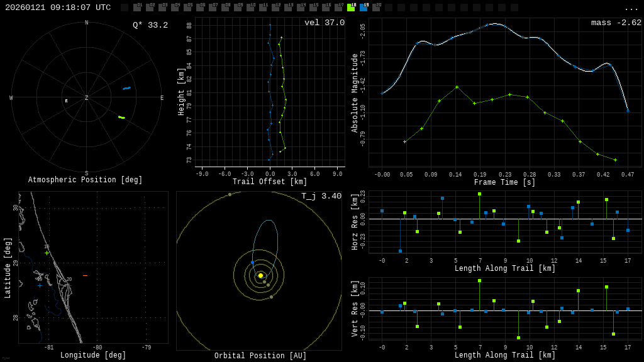Click the mass -2.62 label

(616, 23)
